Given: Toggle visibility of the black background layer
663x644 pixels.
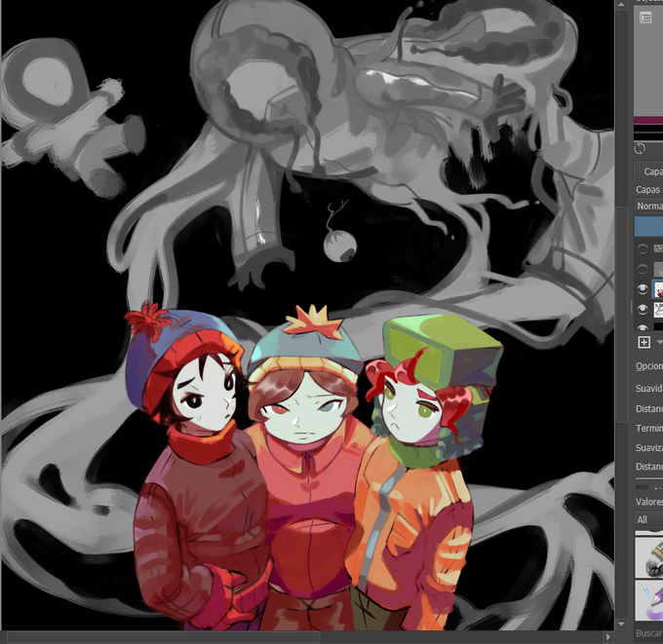Looking at the screenshot, I should [643, 327].
